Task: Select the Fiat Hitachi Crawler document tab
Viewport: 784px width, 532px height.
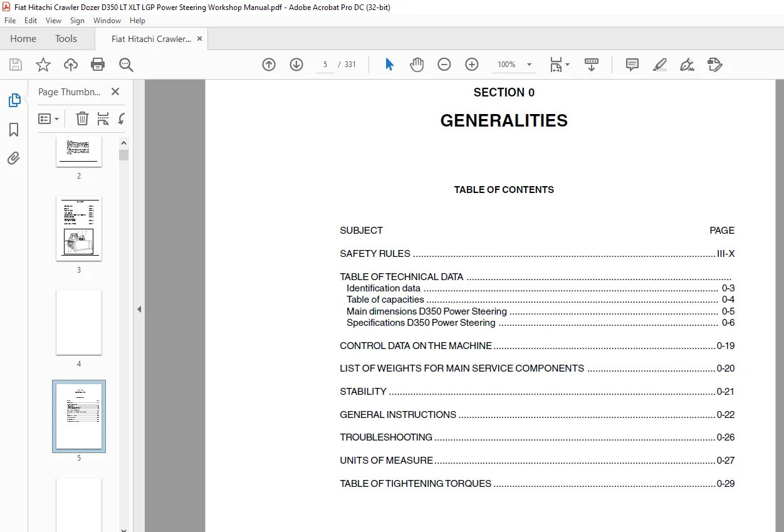Action: tap(151, 39)
